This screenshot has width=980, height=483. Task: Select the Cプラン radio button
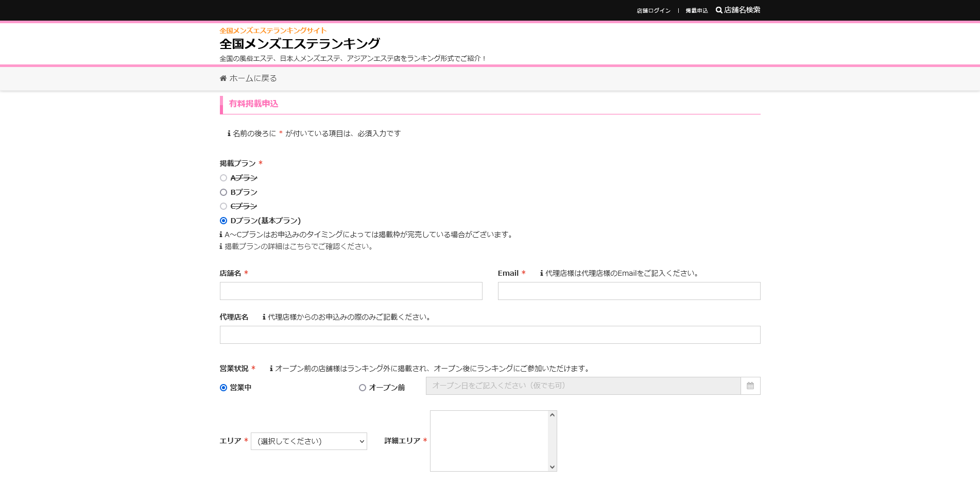pyautogui.click(x=223, y=206)
